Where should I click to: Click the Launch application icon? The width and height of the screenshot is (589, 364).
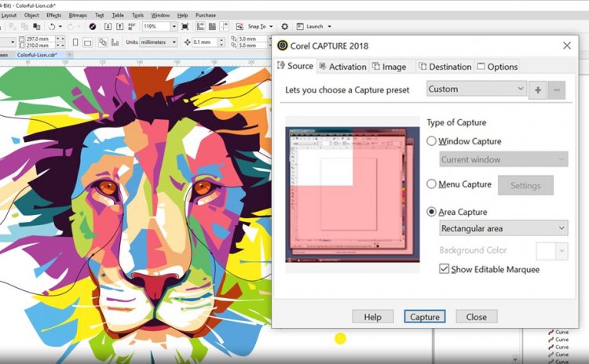(300, 26)
